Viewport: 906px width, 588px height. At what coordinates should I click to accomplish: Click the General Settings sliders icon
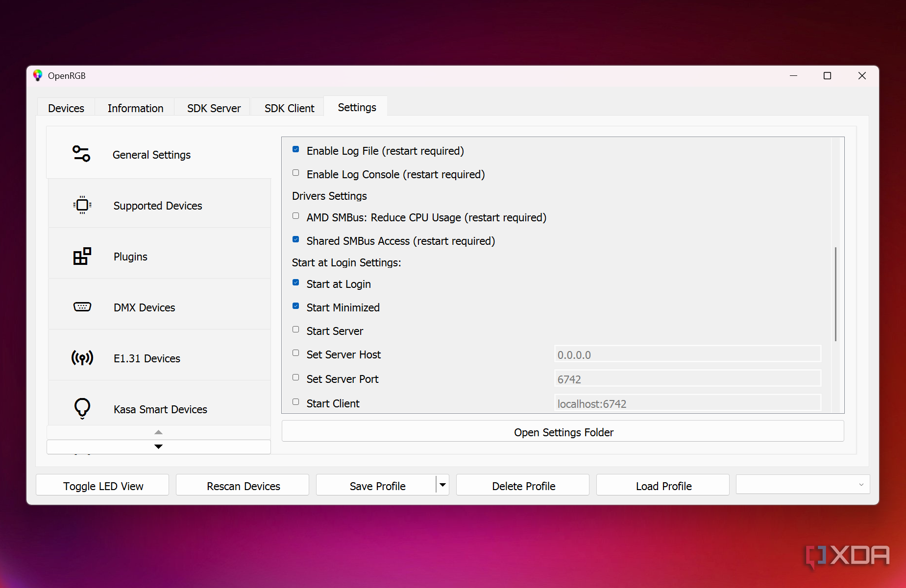coord(81,154)
